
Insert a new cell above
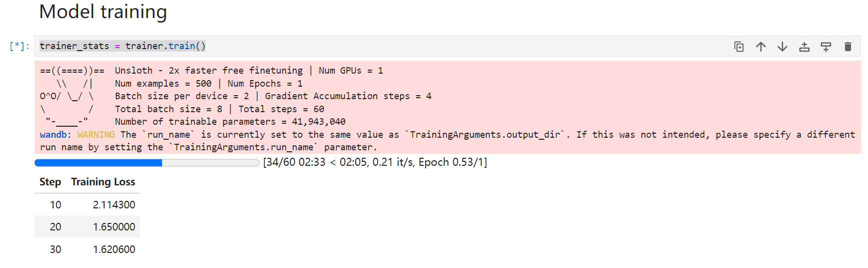point(804,47)
